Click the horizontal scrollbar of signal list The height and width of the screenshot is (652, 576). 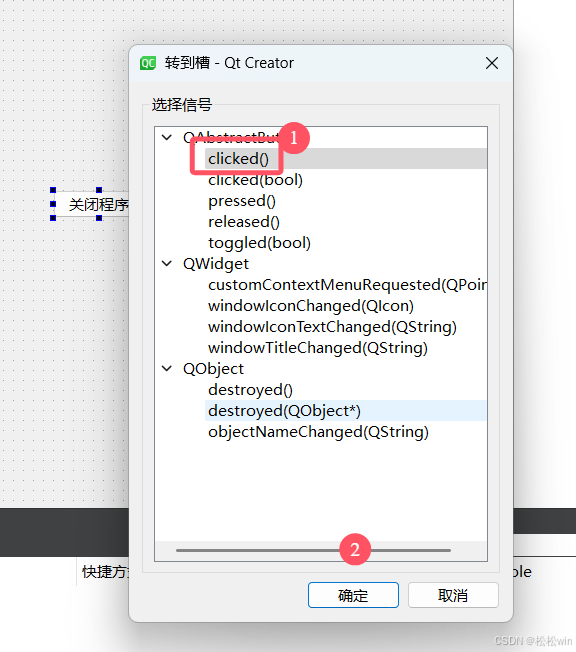coord(313,550)
